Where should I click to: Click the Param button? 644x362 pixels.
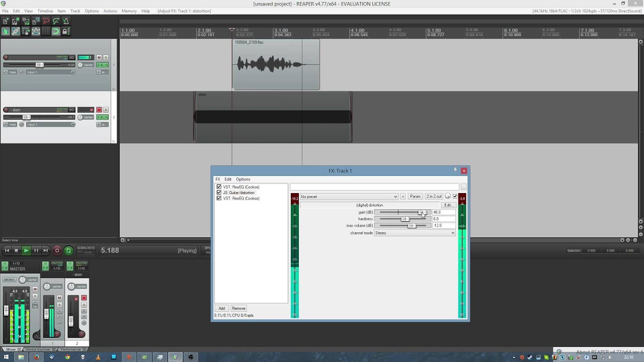(x=415, y=197)
